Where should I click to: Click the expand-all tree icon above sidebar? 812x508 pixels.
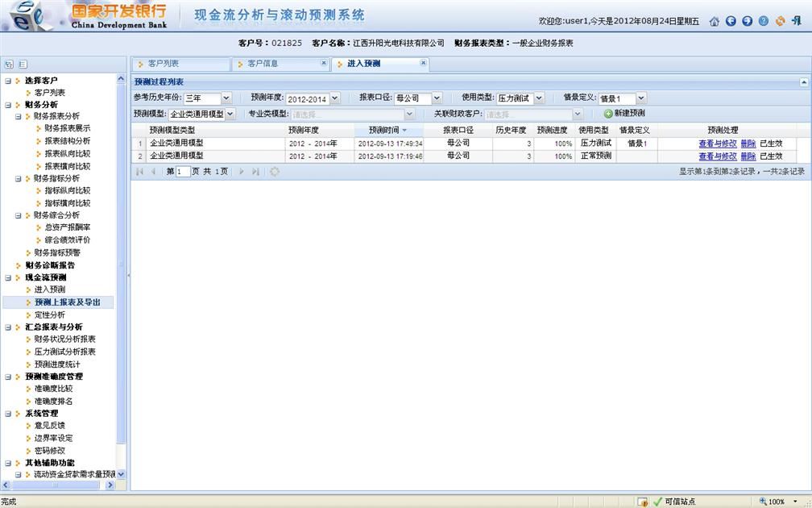point(9,65)
